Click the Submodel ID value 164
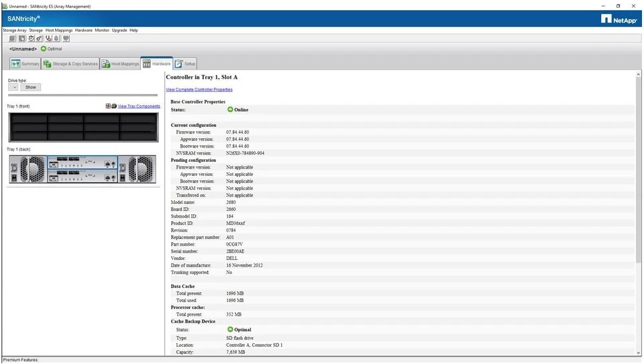644x364 pixels. 229,216
